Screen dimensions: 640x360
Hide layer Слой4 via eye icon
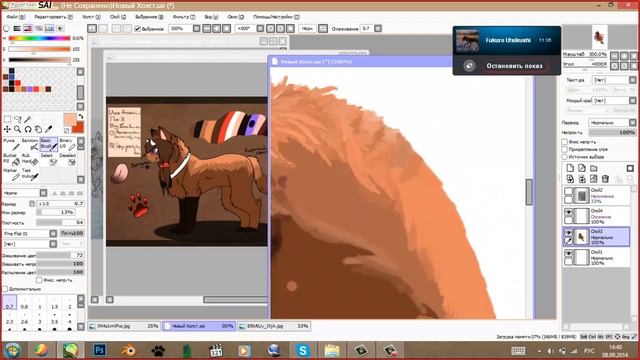pos(568,212)
